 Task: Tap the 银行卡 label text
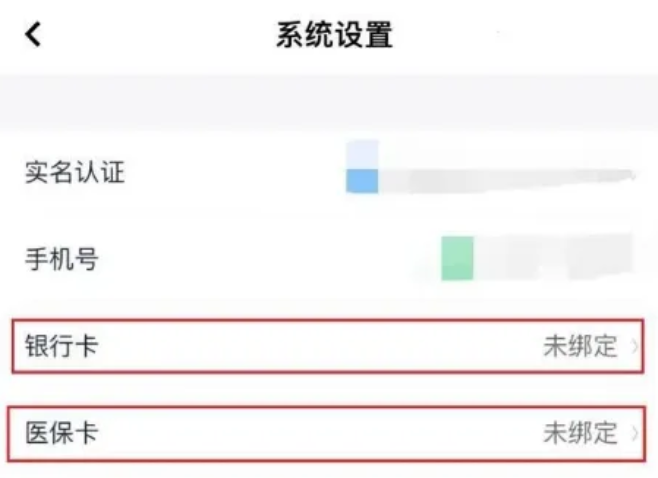point(61,347)
